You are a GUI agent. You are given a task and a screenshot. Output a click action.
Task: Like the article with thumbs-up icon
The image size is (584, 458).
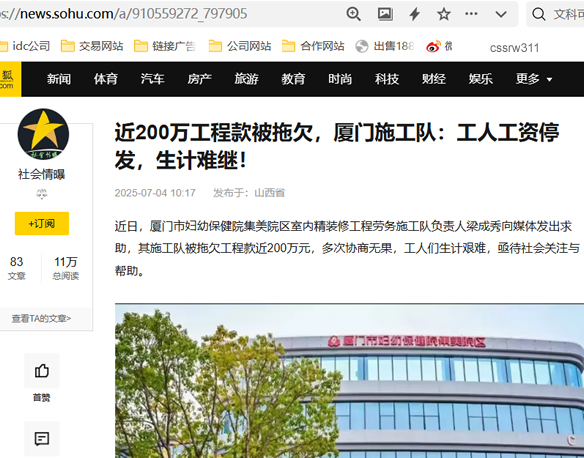click(x=42, y=370)
